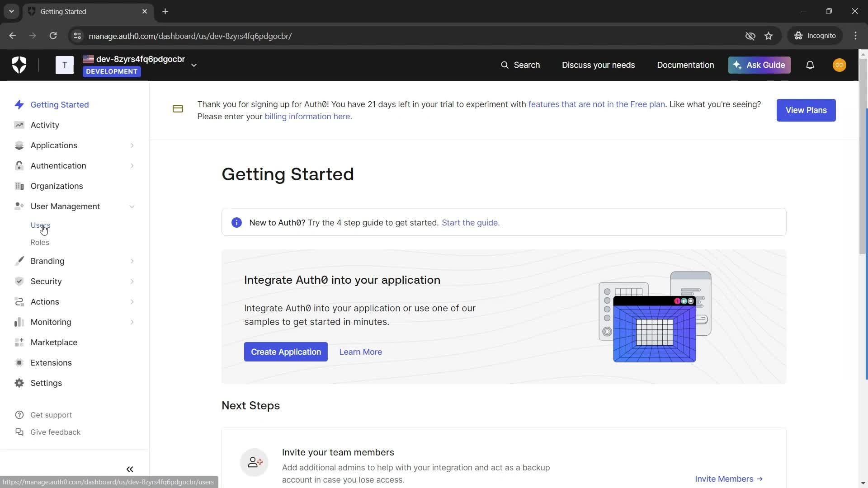Expand the Security menu chevron
Viewport: 868px width, 488px height.
pyautogui.click(x=132, y=282)
